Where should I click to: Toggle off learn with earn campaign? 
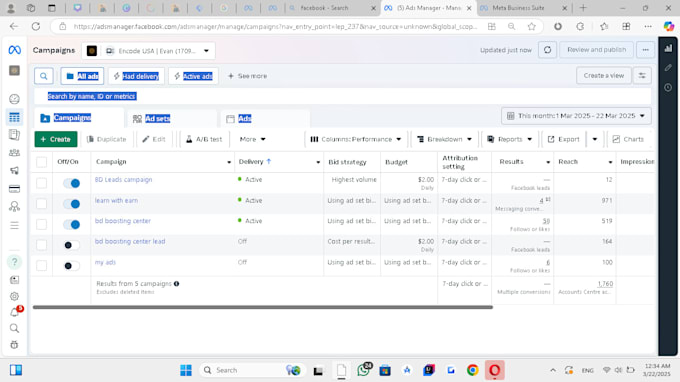[x=72, y=203]
